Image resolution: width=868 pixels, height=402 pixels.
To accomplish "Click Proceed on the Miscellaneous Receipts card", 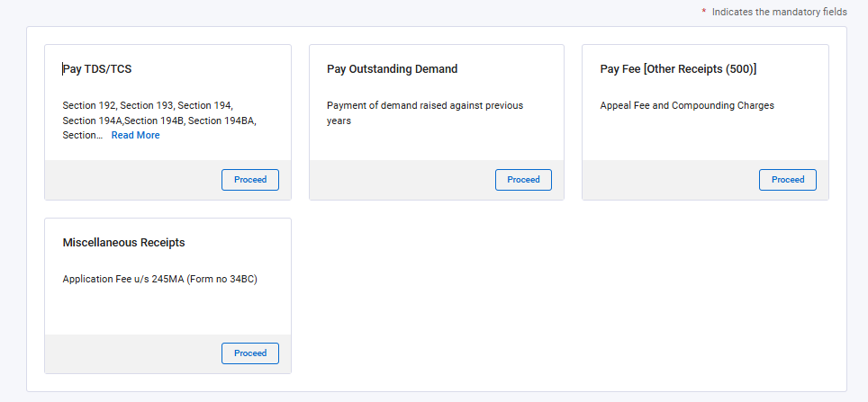I will click(249, 353).
